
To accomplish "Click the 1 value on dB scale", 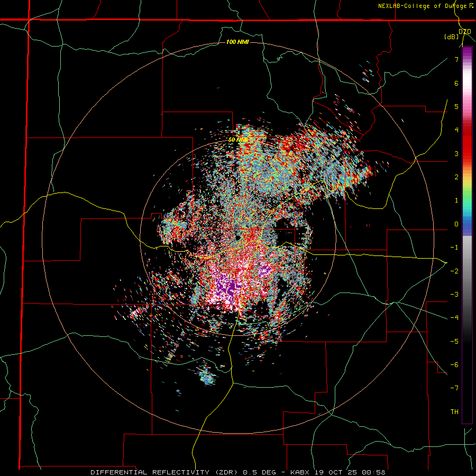I will [x=456, y=200].
